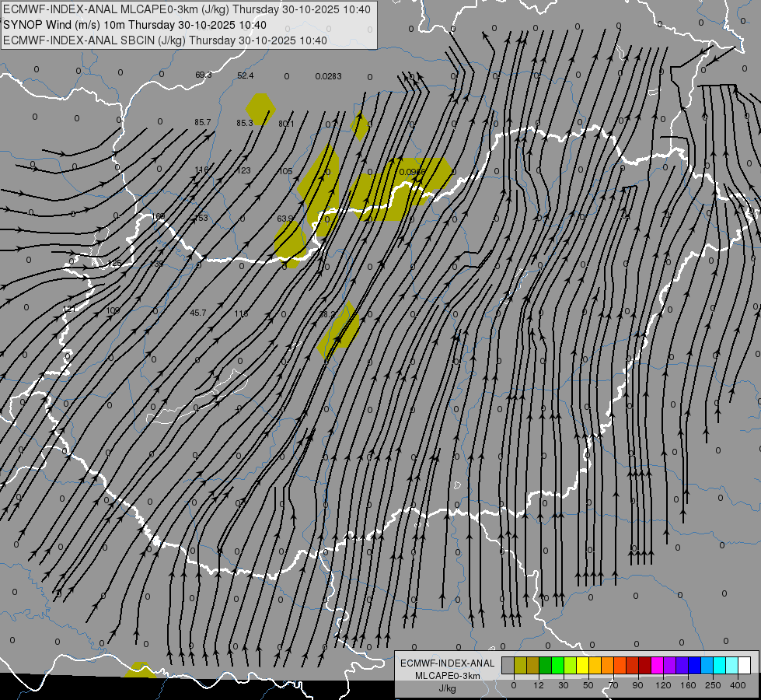
Task: Click map value 85.7
Action: point(202,122)
